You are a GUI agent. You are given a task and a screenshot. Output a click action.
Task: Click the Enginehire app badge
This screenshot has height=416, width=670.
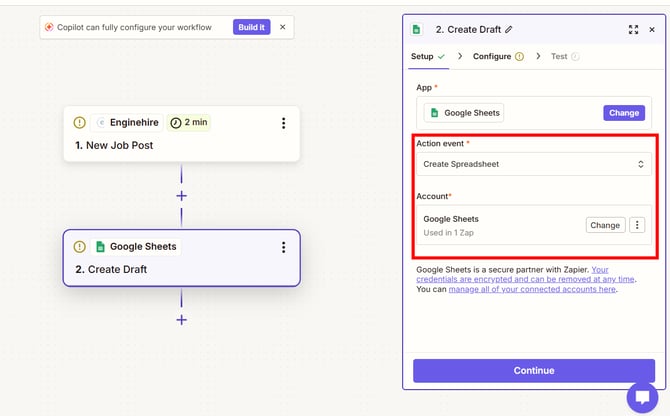(x=128, y=123)
